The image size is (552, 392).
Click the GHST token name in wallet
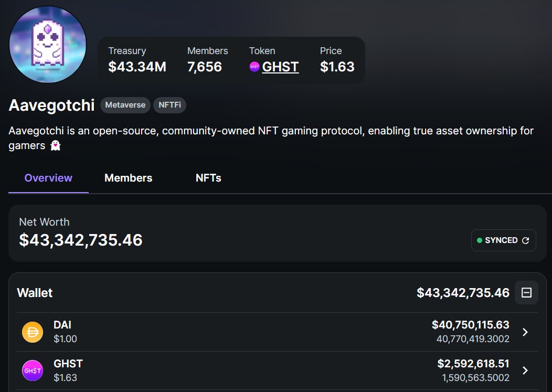[x=68, y=364]
